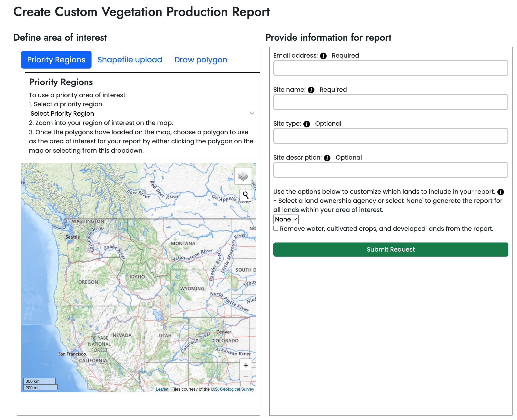Click the Site description info icon
This screenshot has width=517, height=420.
[327, 158]
